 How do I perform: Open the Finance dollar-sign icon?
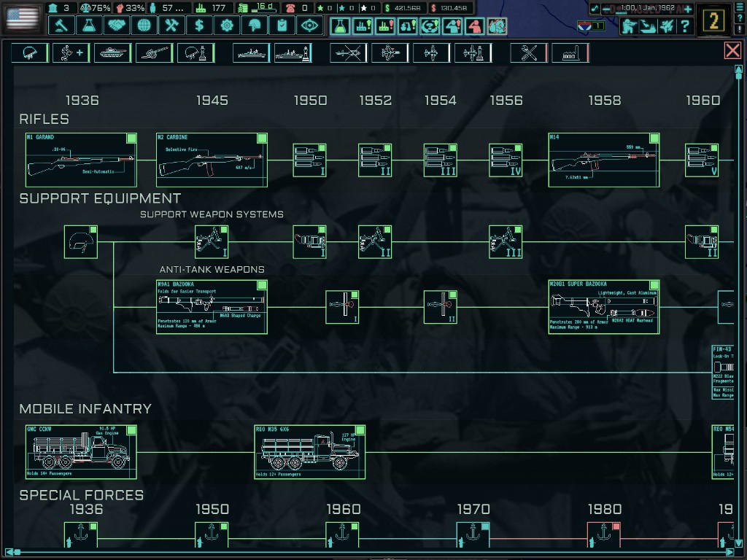200,26
